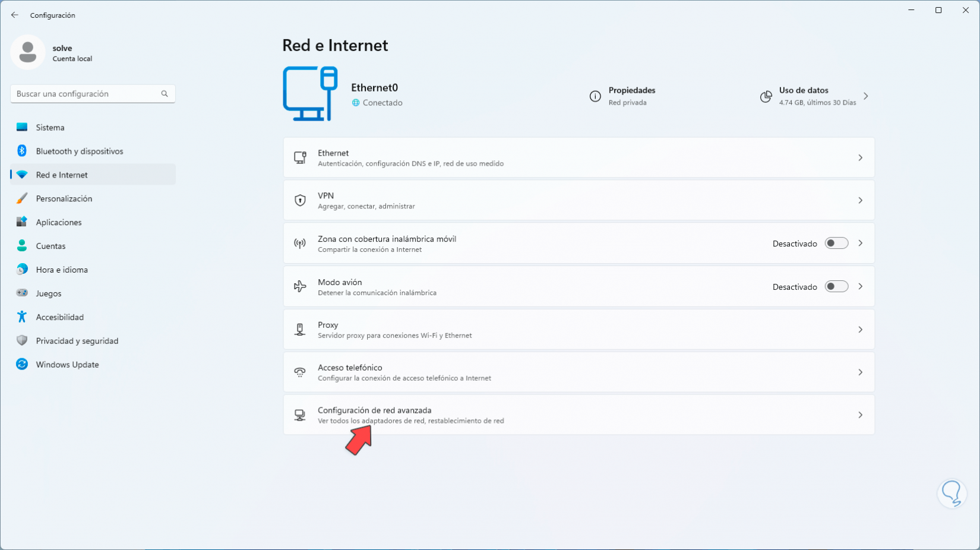Expand the Modo avión row chevron
Screen dimensions: 980x550
[x=860, y=287]
